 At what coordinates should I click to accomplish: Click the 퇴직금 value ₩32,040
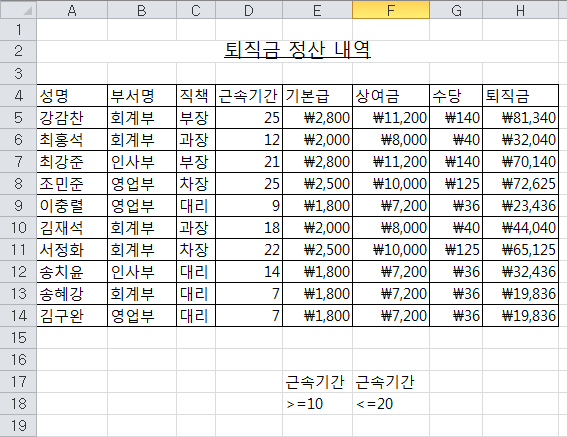520,140
